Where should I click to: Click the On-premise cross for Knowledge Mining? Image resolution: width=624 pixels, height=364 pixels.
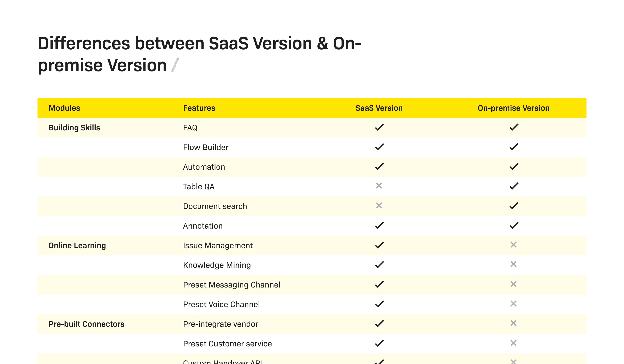tap(514, 264)
